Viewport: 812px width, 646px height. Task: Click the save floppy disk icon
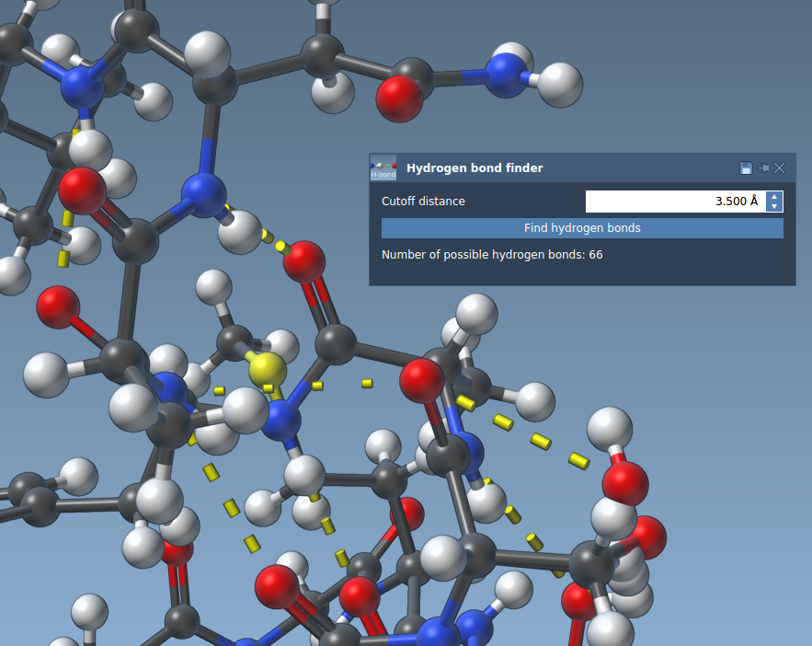point(746,167)
